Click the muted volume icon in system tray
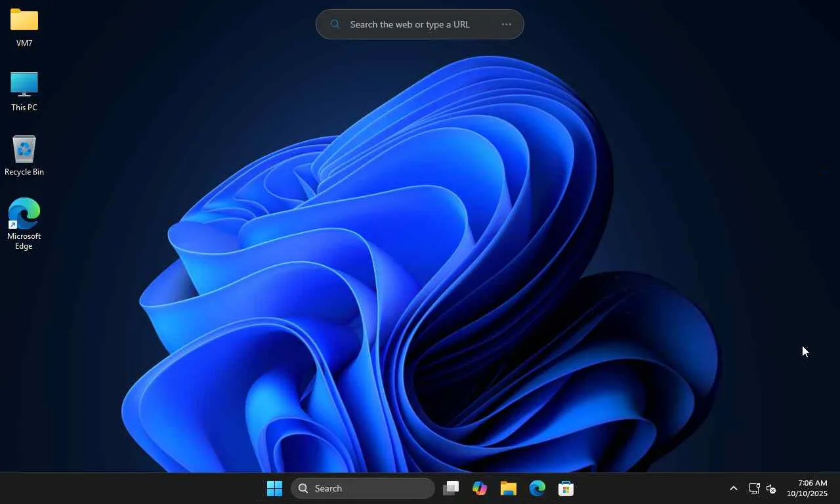This screenshot has width=840, height=504. tap(771, 488)
